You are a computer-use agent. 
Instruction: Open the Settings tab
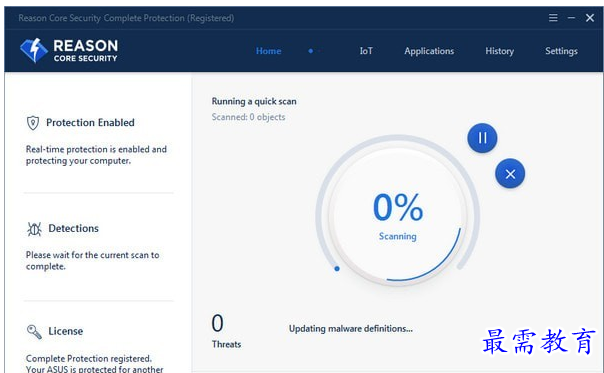coord(561,51)
